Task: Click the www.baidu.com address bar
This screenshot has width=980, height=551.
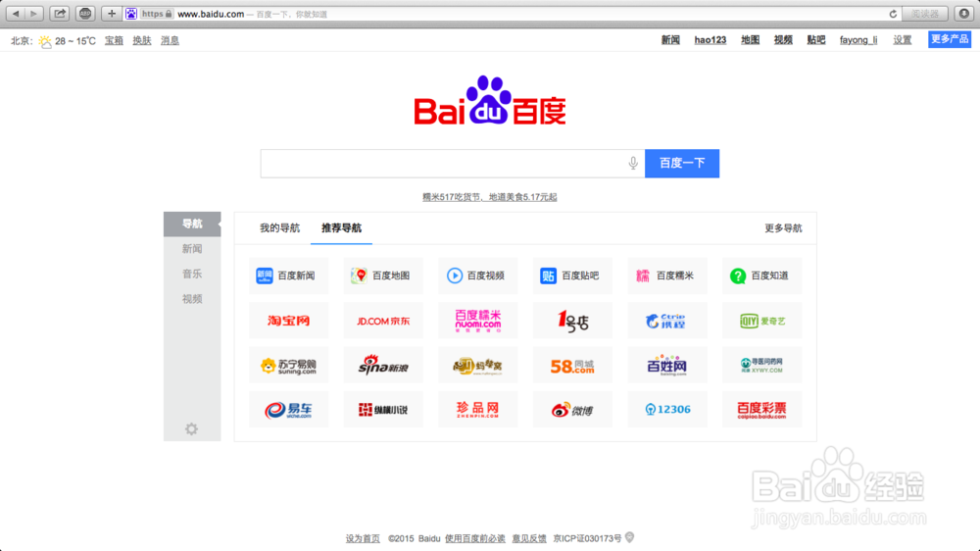Action: click(x=513, y=14)
